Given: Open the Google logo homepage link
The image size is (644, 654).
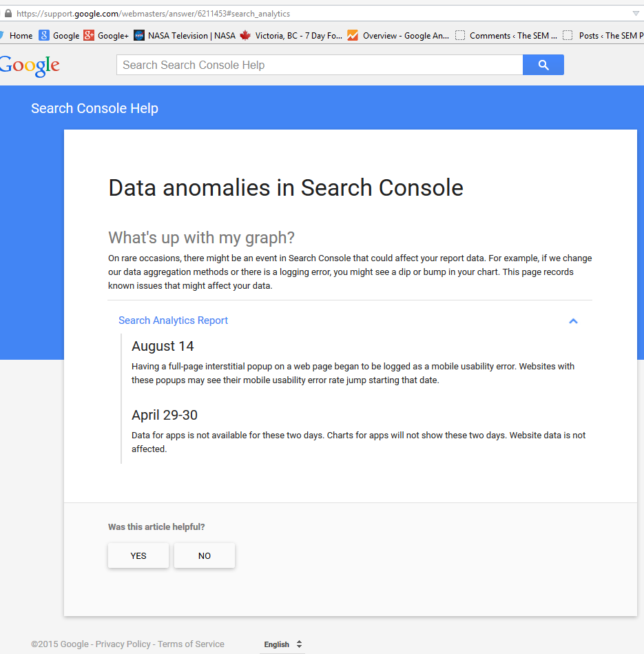Looking at the screenshot, I should (x=30, y=65).
